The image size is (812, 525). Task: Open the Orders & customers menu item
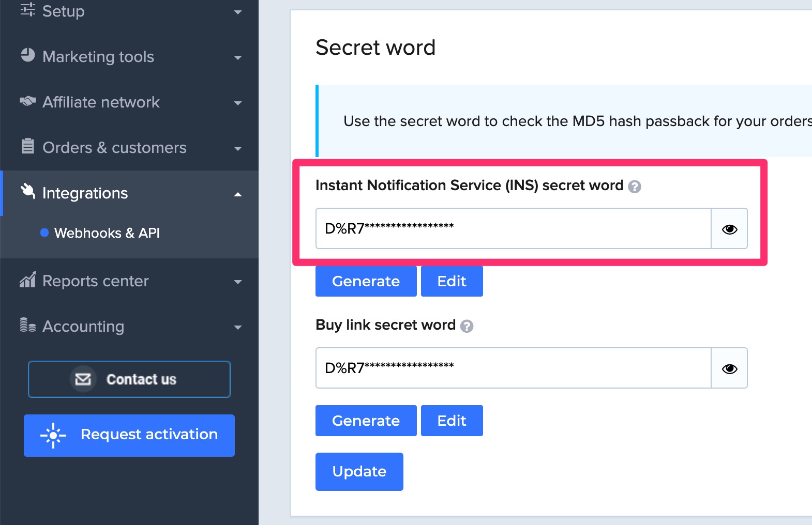click(x=129, y=148)
